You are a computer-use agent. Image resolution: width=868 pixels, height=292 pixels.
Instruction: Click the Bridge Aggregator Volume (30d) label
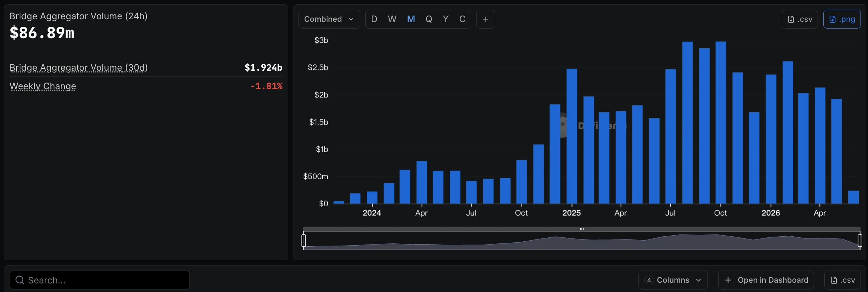click(79, 67)
